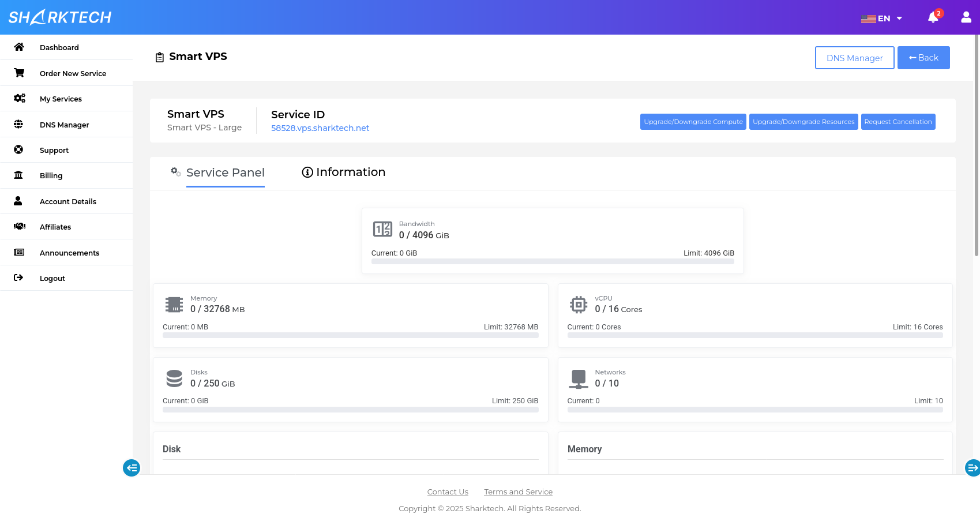Expand the EN language dropdown arrow
Image resolution: width=980 pixels, height=525 pixels.
pos(899,18)
